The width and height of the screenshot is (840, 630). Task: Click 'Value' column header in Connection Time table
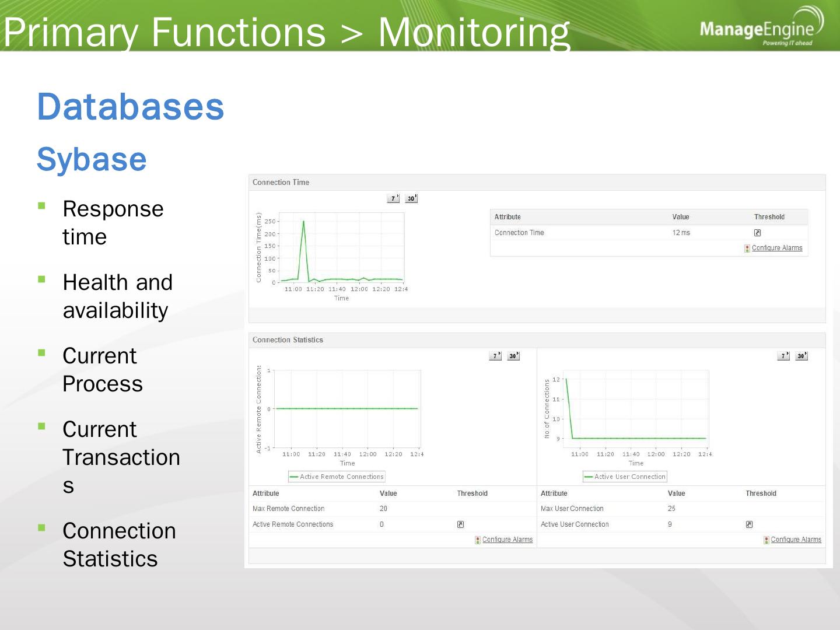click(681, 217)
